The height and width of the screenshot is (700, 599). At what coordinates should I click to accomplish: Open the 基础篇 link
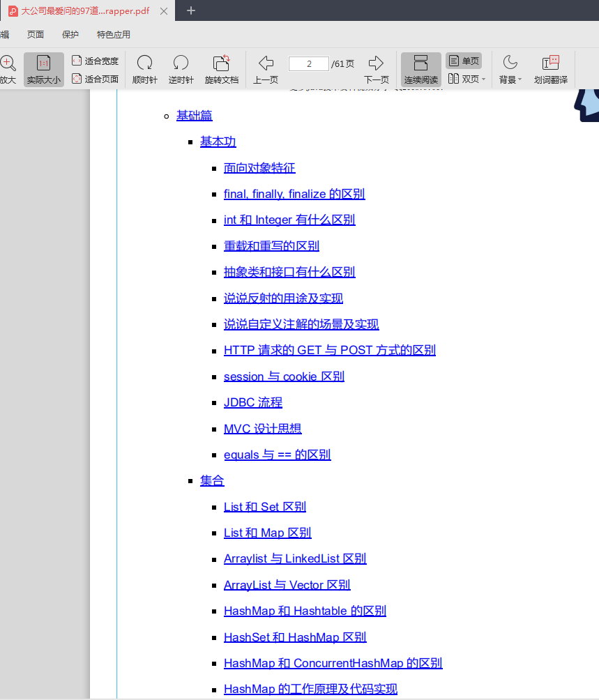click(194, 116)
